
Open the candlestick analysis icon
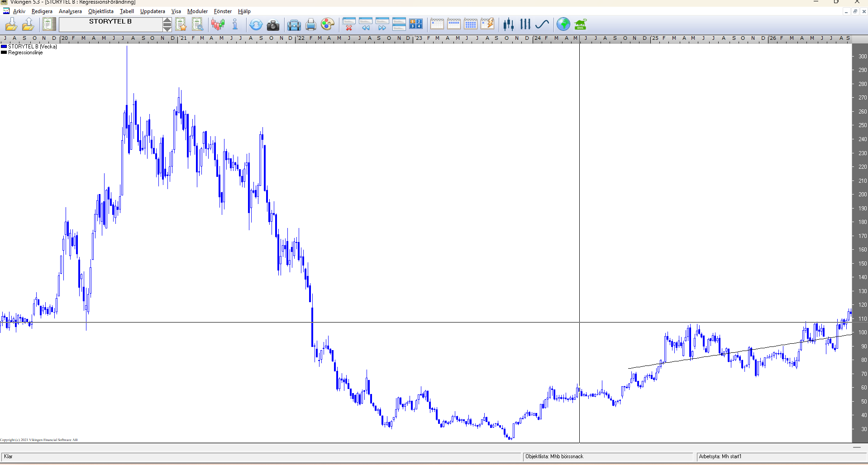(218, 24)
